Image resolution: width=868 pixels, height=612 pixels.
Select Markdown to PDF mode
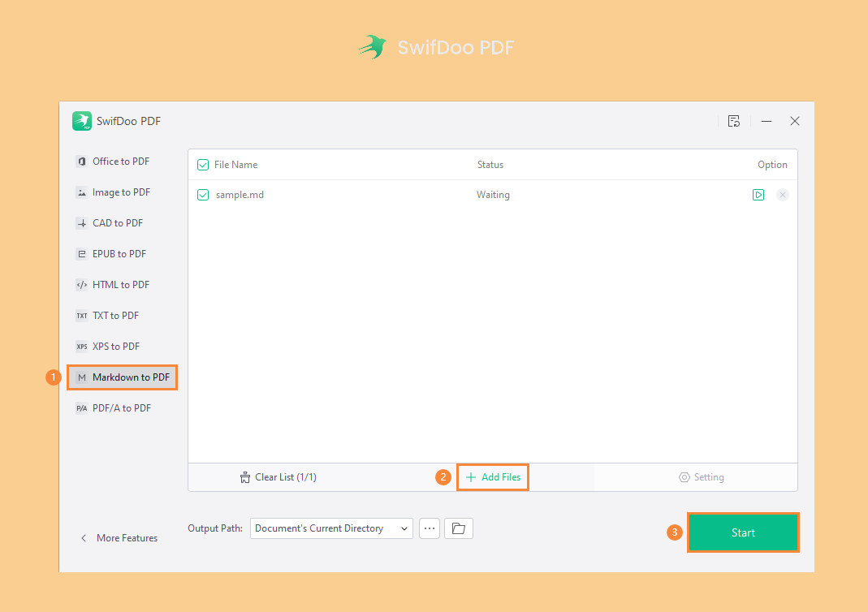(122, 377)
